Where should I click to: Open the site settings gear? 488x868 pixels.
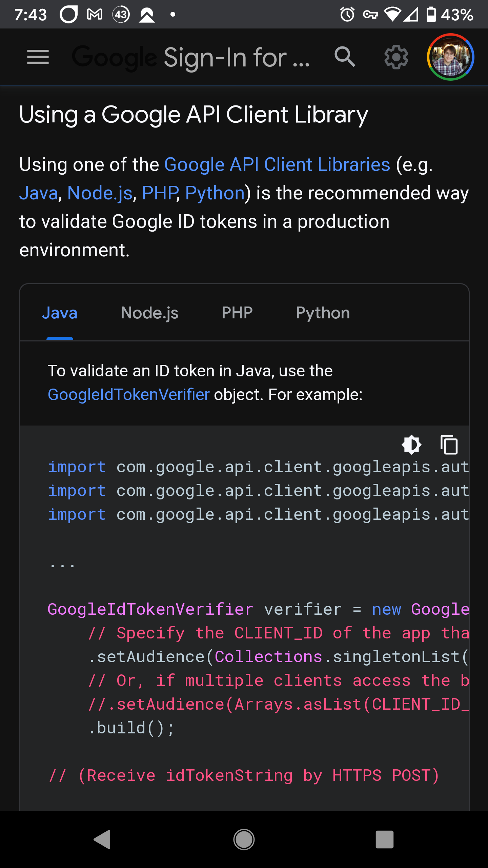point(396,57)
